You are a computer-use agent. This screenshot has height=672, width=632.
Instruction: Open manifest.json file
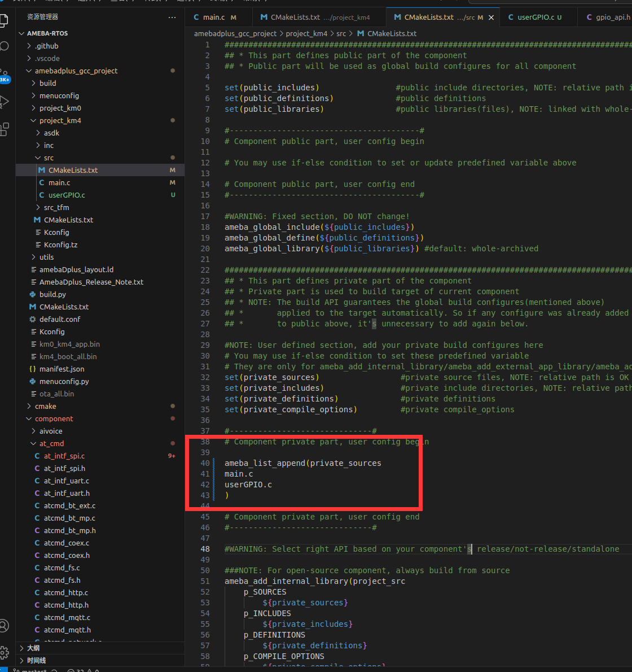(x=100, y=369)
